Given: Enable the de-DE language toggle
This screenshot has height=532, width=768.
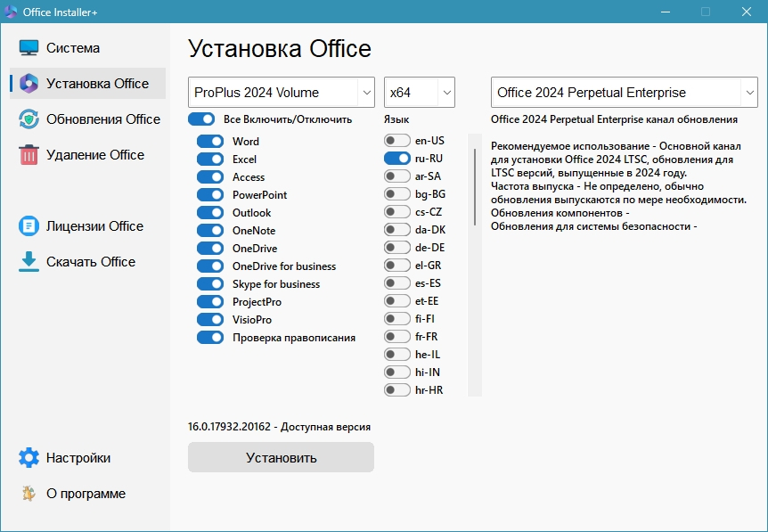Looking at the screenshot, I should (x=396, y=248).
